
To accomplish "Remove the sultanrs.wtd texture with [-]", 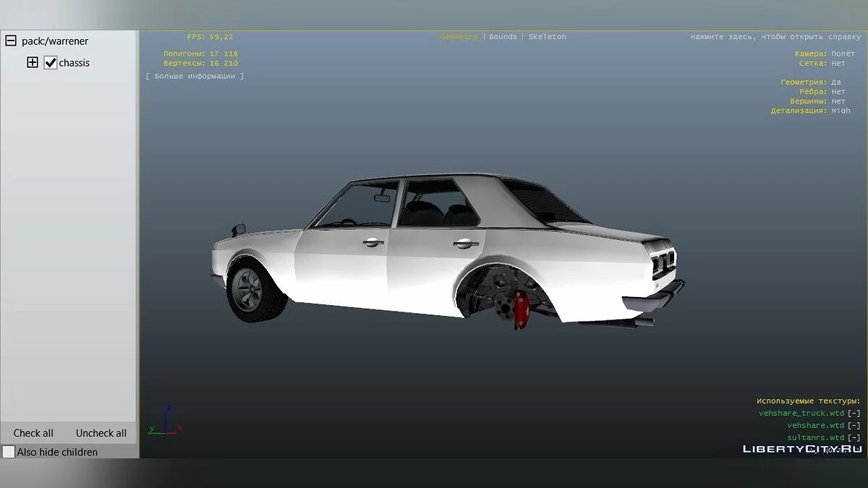I will tap(854, 438).
